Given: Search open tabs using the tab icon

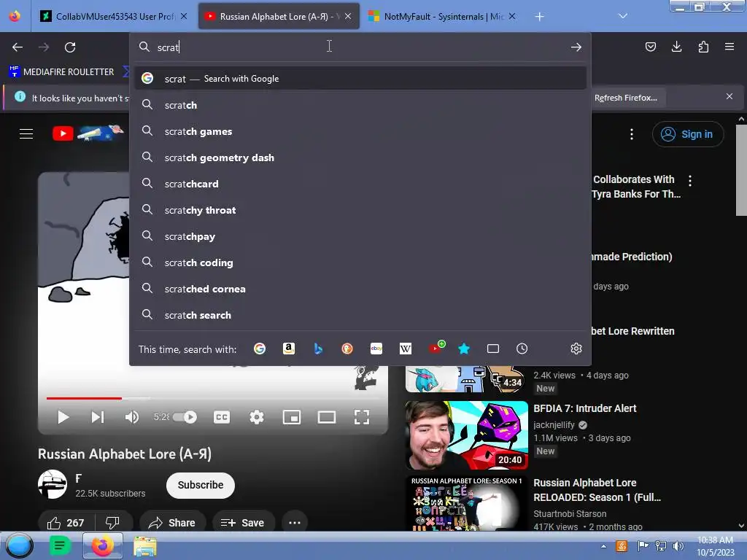Looking at the screenshot, I should pos(493,349).
